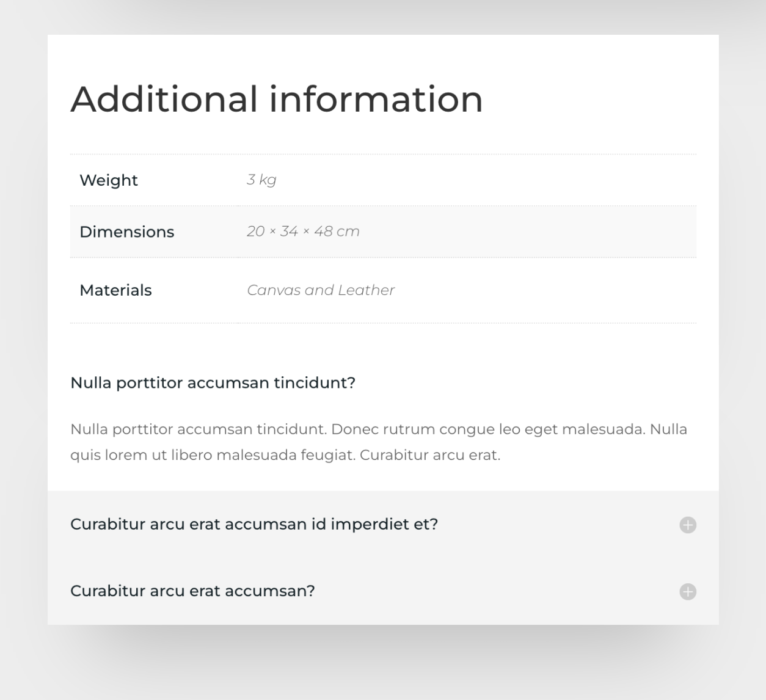
Task: Click the white content card area
Action: 383,342
